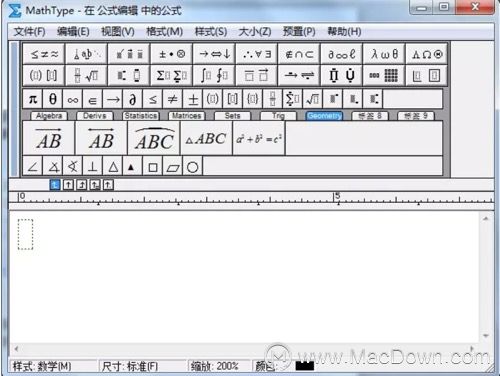Screen dimensions: 500x376
Task: Open the relational symbols palette
Action: [44, 54]
